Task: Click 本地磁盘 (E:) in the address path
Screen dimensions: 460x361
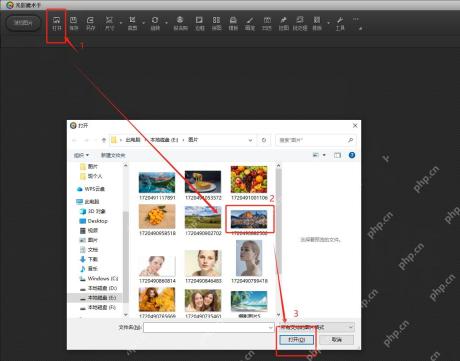Action: coord(164,140)
